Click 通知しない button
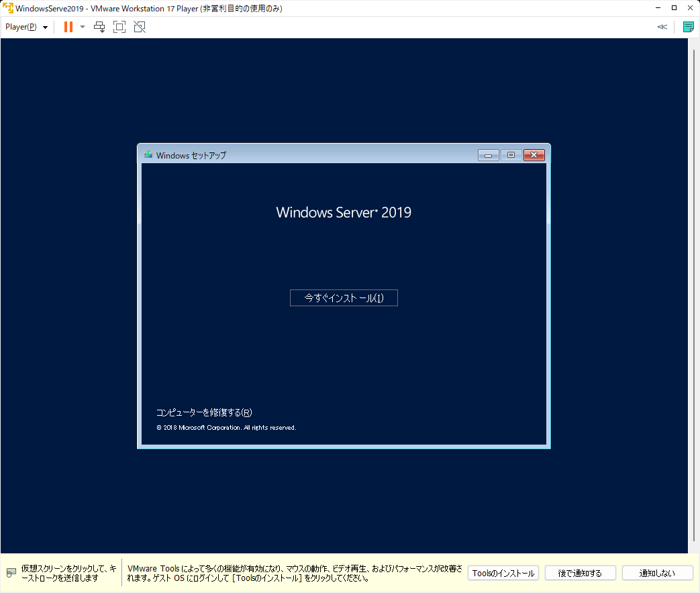The height and width of the screenshot is (593, 700). (x=657, y=573)
